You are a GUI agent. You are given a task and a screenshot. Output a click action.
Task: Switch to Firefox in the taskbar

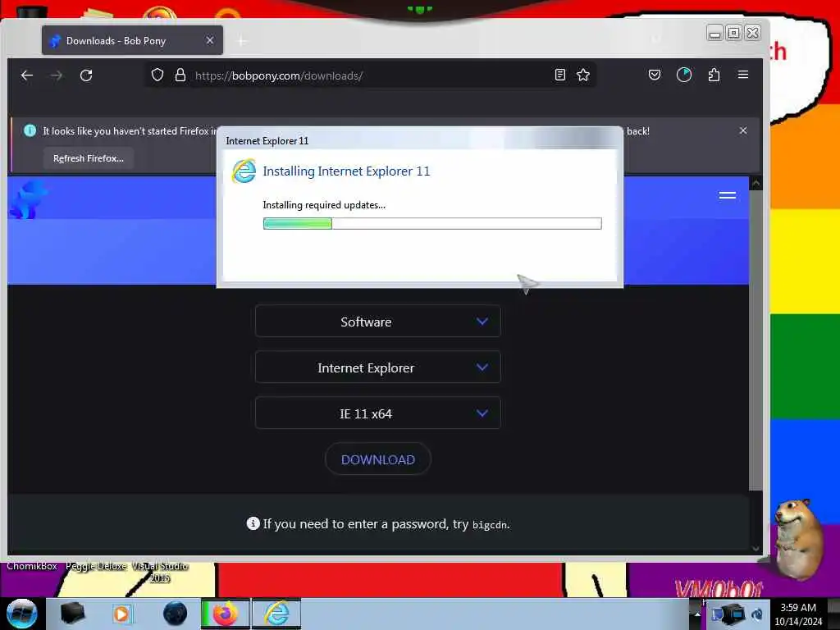225,614
